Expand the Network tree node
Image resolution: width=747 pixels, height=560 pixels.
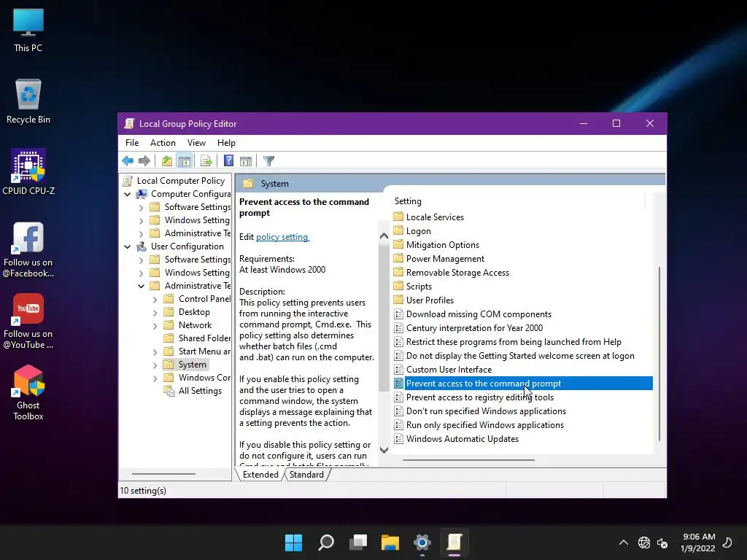155,326
